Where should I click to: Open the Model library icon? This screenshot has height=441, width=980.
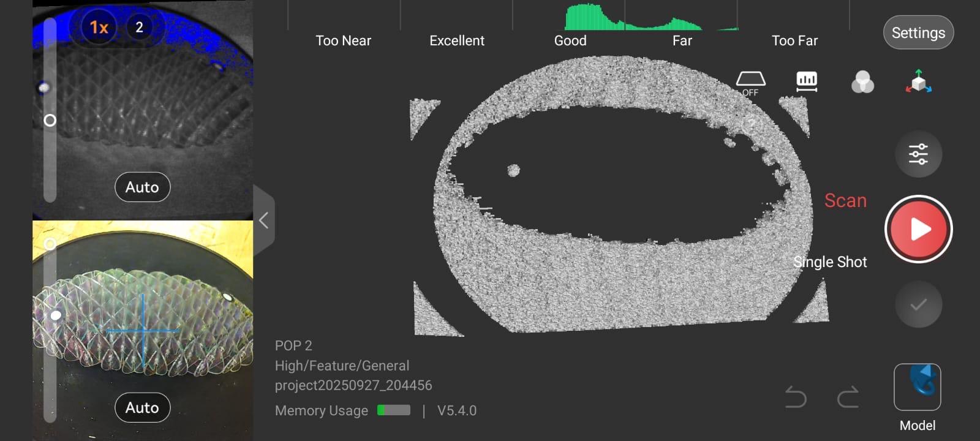click(x=917, y=387)
